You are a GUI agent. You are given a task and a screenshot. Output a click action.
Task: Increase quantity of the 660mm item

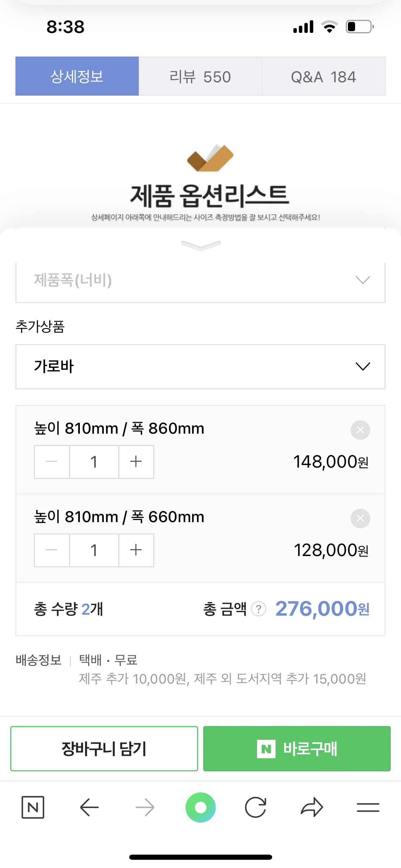[136, 550]
